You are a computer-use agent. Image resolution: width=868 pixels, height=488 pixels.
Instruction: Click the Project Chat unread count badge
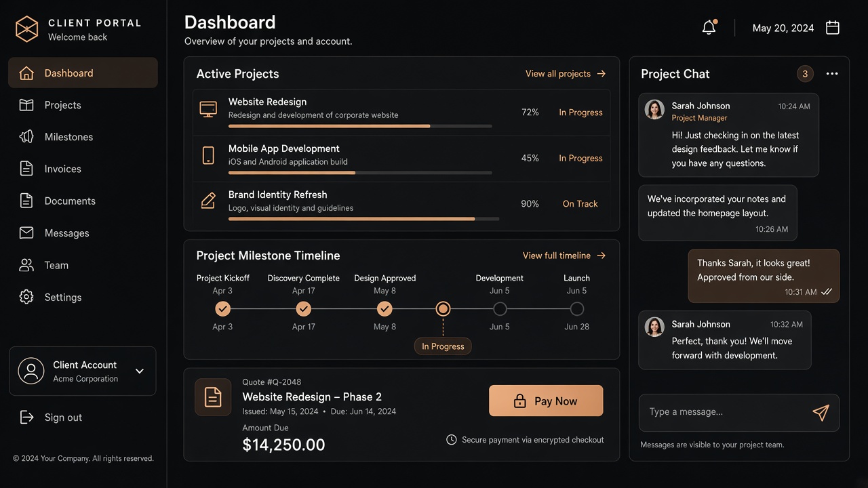pos(805,74)
